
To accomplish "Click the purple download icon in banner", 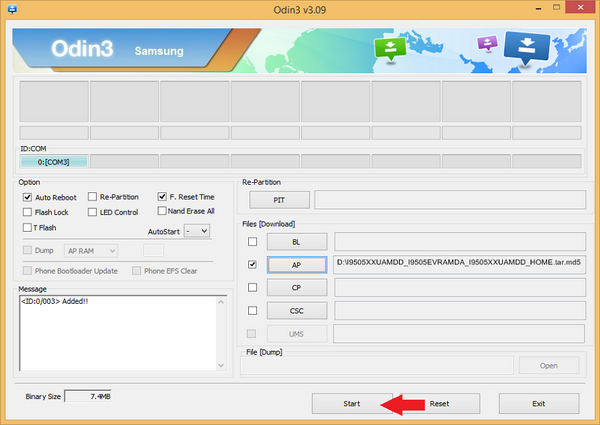I will click(x=487, y=44).
